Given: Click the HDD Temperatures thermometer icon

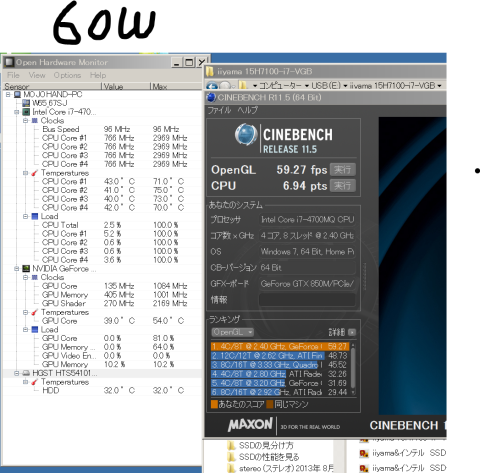Looking at the screenshot, I should point(35,382).
